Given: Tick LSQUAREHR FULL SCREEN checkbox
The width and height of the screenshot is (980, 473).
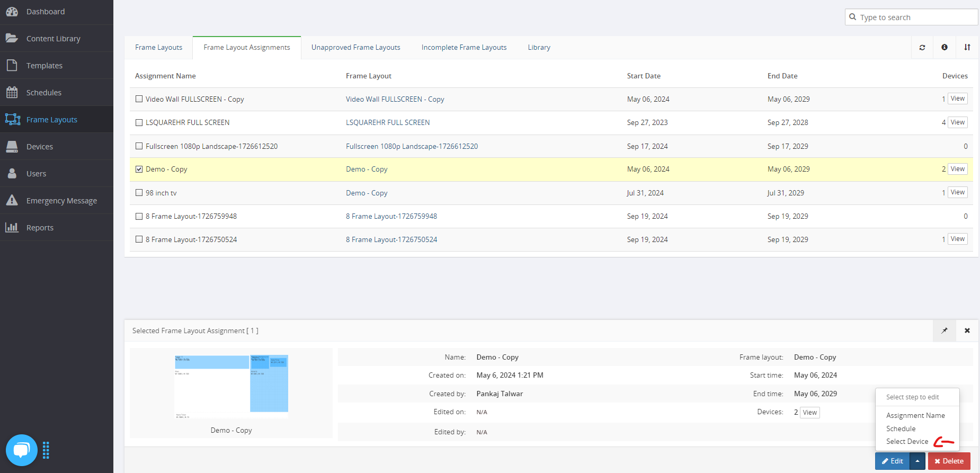Looking at the screenshot, I should 139,122.
